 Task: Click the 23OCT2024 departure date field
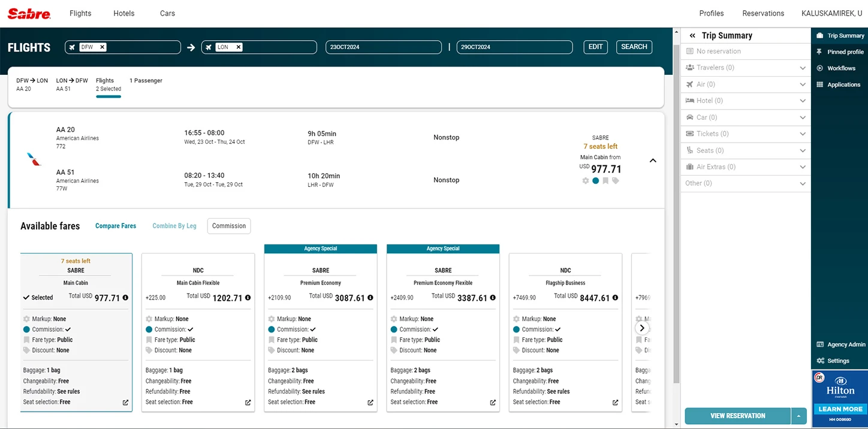[383, 47]
